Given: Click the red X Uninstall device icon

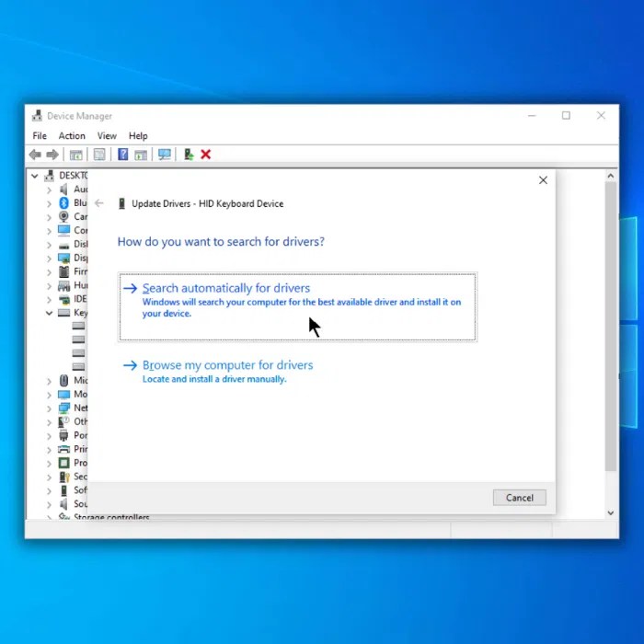Looking at the screenshot, I should point(206,155).
